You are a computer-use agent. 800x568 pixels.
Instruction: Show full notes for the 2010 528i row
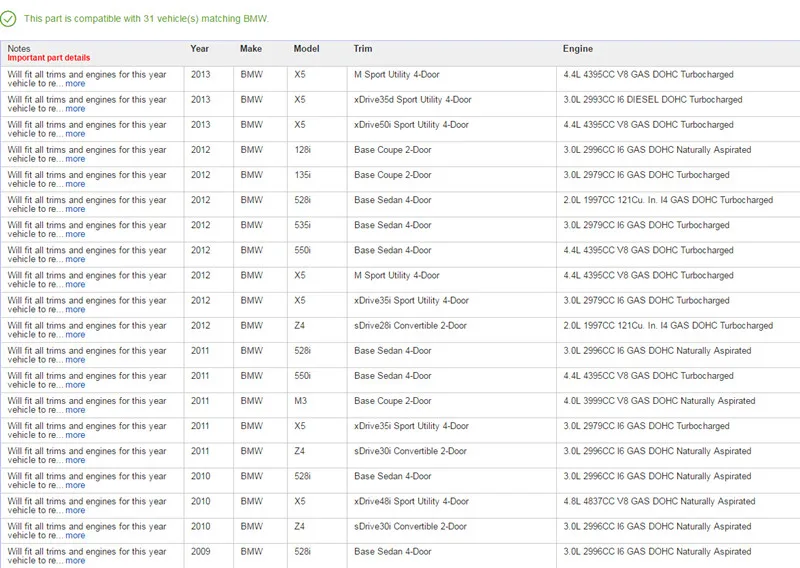(75, 485)
